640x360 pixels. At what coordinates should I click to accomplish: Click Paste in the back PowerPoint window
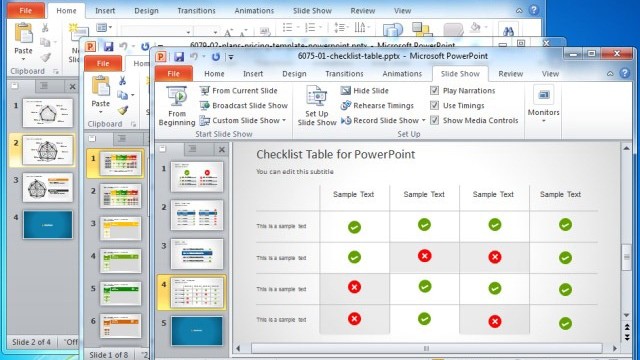coord(23,42)
